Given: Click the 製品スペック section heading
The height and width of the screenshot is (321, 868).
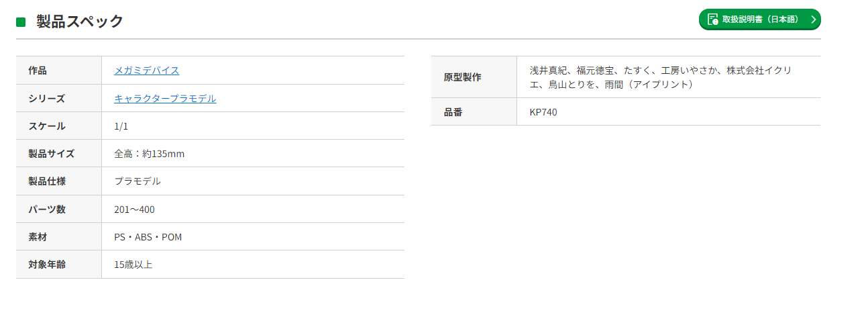Looking at the screenshot, I should pos(80,21).
